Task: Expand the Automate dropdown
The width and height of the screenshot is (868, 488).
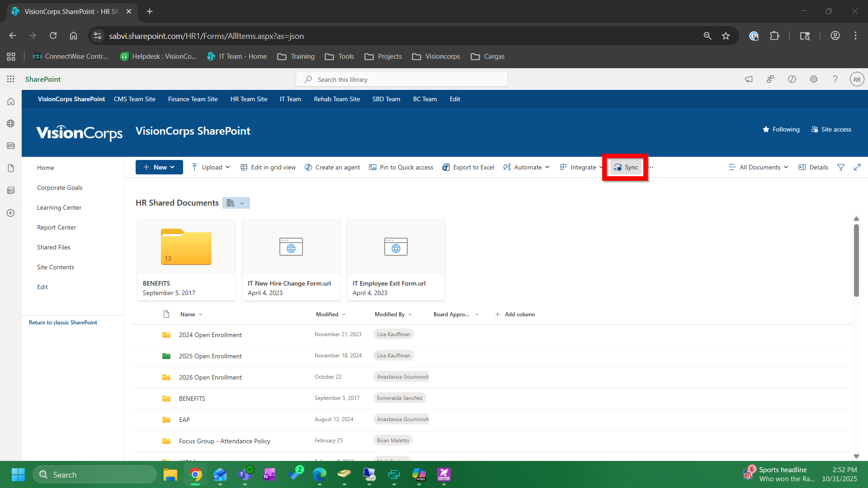Action: 526,167
